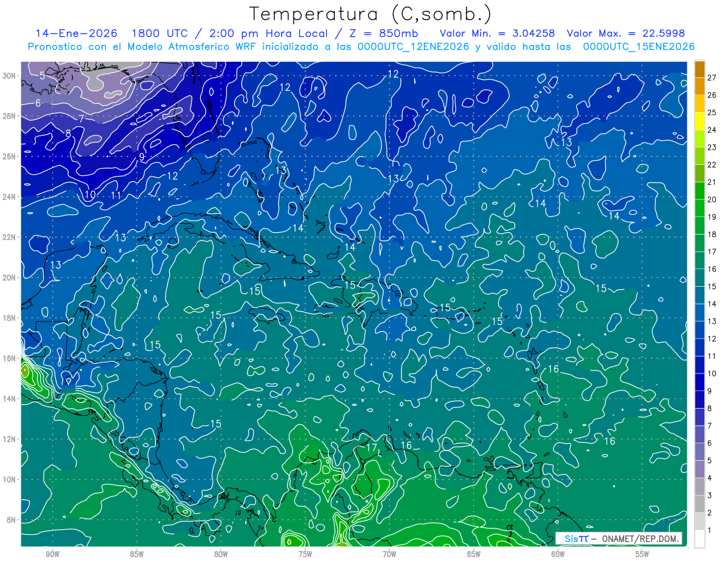Click the "16N" latitude axis label

tap(10, 358)
